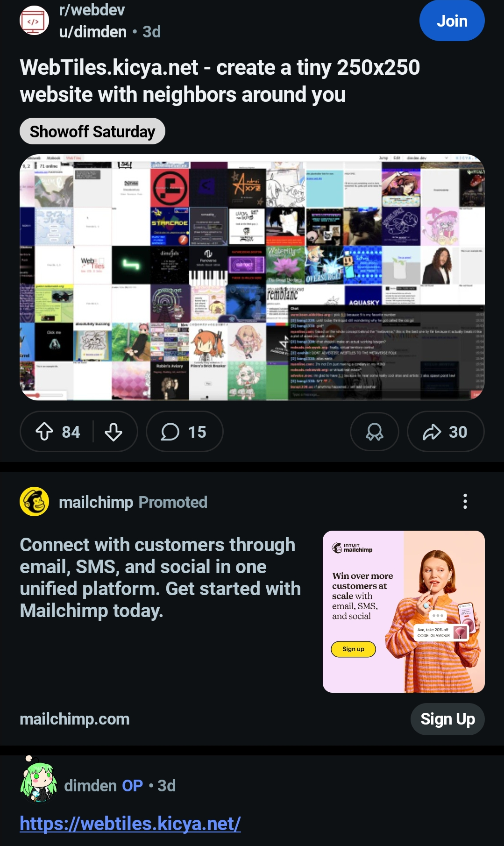Image resolution: width=504 pixels, height=846 pixels.
Task: Open the WebTiles screenshot image
Action: point(252,277)
